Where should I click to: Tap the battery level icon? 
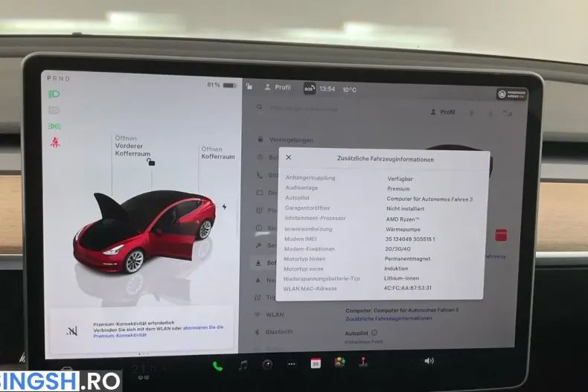click(230, 86)
